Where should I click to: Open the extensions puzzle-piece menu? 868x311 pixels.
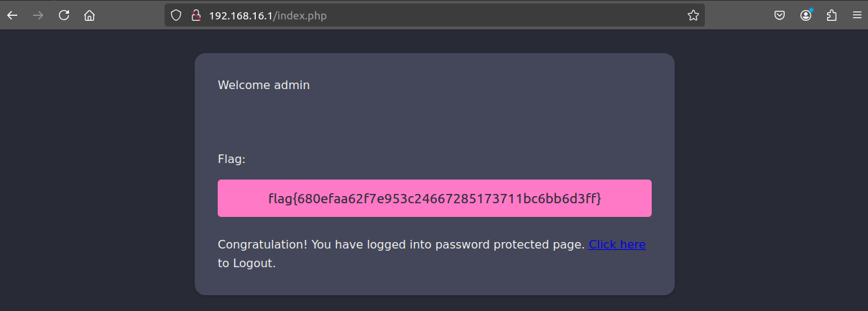coord(831,15)
